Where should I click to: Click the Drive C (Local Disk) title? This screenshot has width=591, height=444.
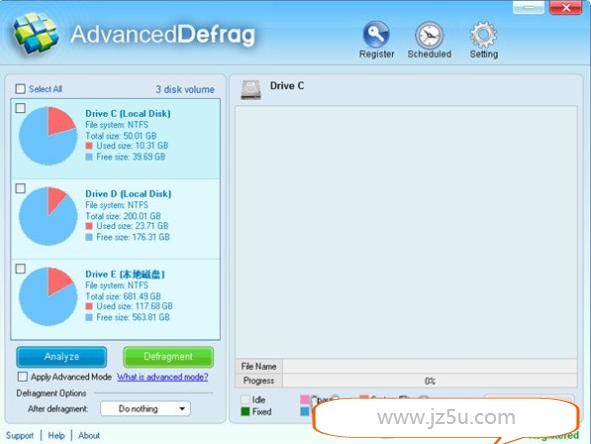[x=128, y=113]
